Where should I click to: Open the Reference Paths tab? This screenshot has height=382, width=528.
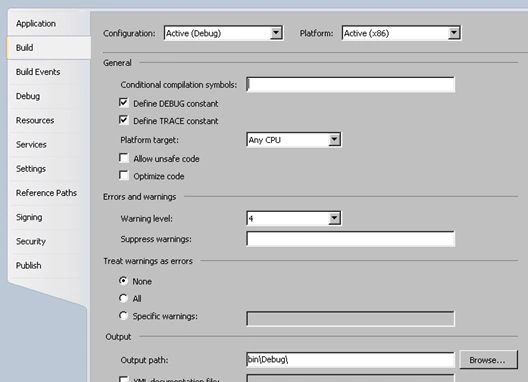46,193
